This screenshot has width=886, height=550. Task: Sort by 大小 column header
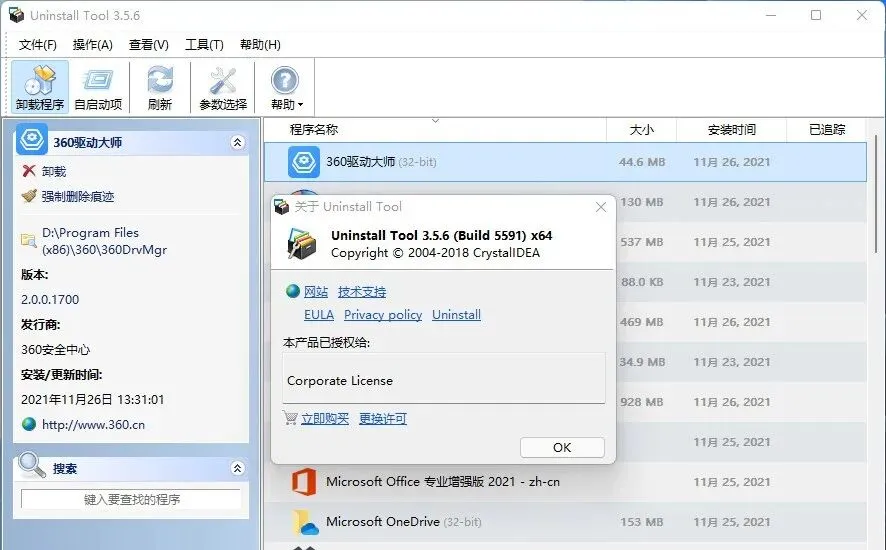point(641,129)
